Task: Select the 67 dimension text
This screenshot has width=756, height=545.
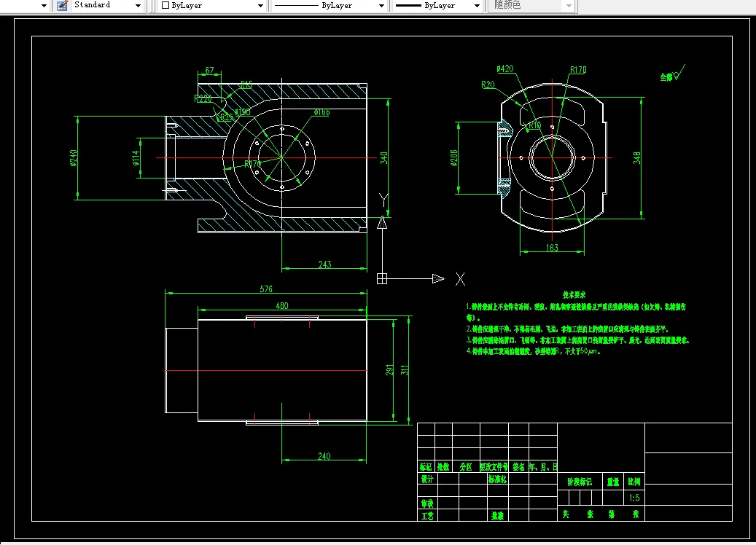Action: pyautogui.click(x=210, y=71)
